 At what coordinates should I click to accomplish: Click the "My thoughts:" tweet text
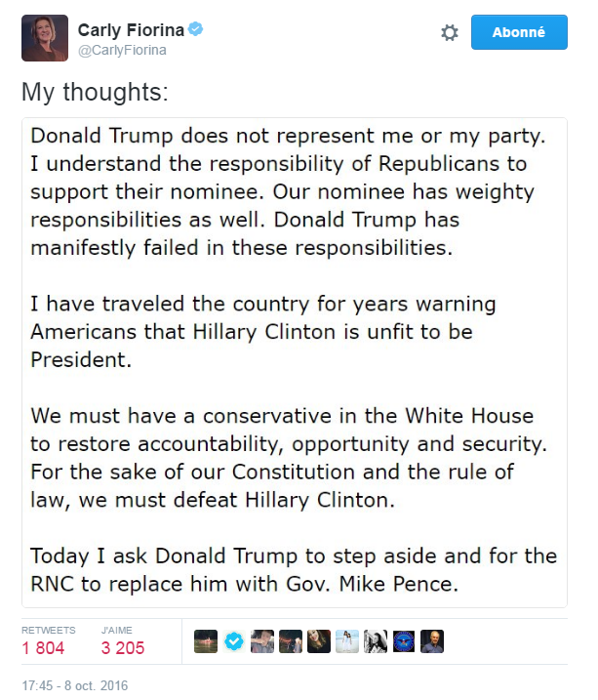pos(95,92)
